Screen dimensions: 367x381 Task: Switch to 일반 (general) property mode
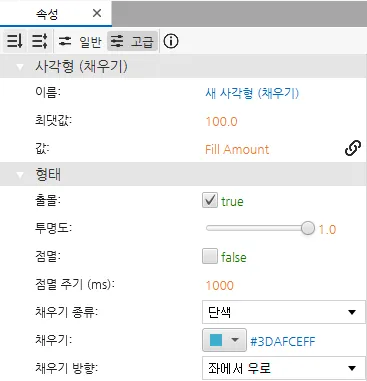80,42
